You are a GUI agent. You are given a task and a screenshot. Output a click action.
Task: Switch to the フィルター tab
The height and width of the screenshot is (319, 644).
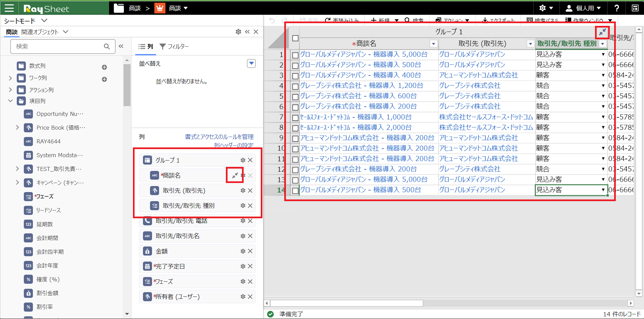[x=174, y=47]
